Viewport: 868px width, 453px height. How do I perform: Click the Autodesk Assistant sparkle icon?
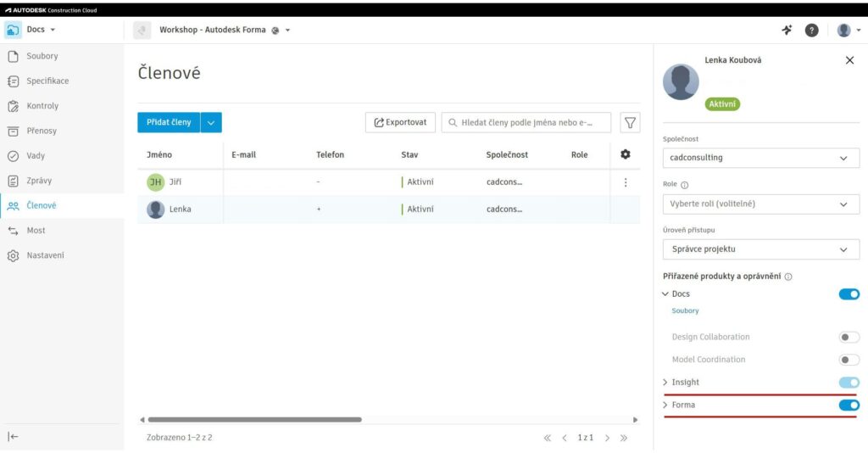coord(787,30)
